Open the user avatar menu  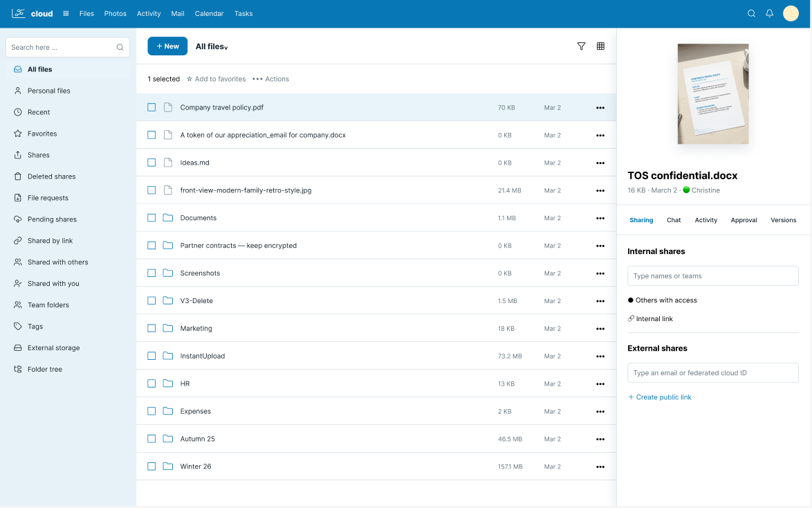pos(791,13)
